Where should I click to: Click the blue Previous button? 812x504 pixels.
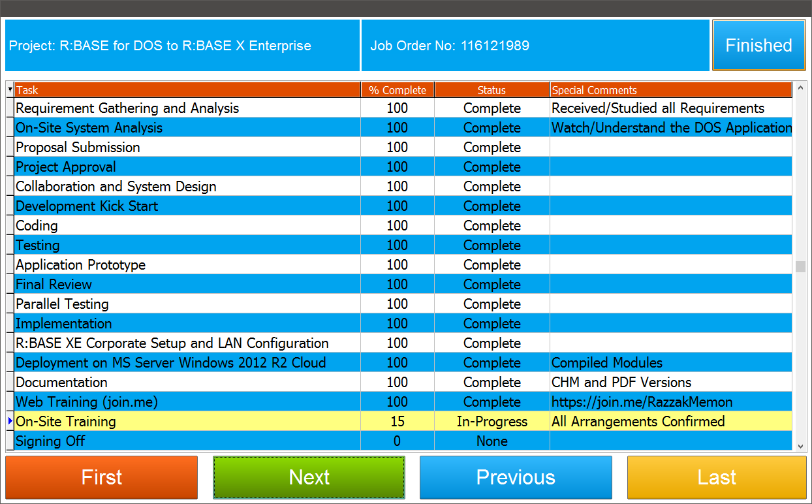[516, 477]
